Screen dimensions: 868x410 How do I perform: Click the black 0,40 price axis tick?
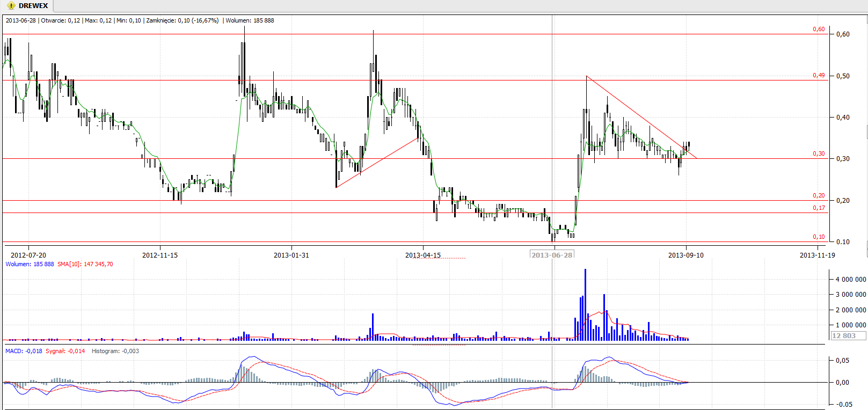[x=843, y=117]
